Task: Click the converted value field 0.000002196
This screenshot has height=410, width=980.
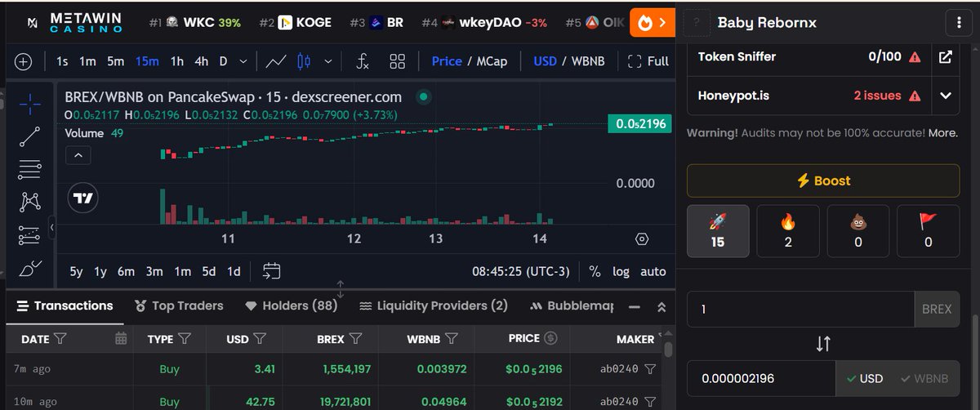Action: point(761,379)
